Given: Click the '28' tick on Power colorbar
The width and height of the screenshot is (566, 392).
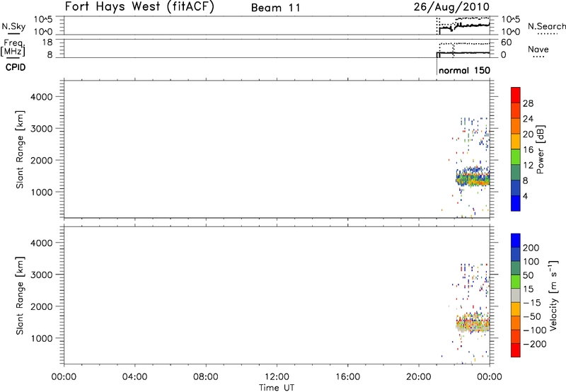Looking at the screenshot, I should coord(528,103).
